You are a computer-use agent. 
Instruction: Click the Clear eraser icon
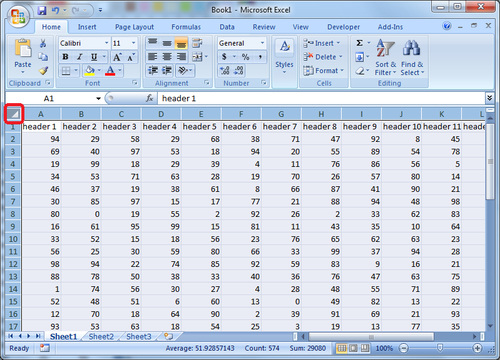[359, 71]
